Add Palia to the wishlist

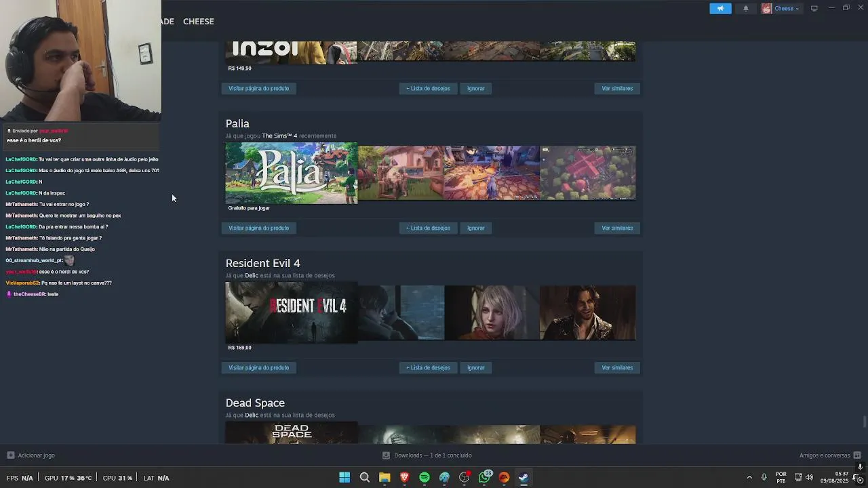[x=428, y=228]
